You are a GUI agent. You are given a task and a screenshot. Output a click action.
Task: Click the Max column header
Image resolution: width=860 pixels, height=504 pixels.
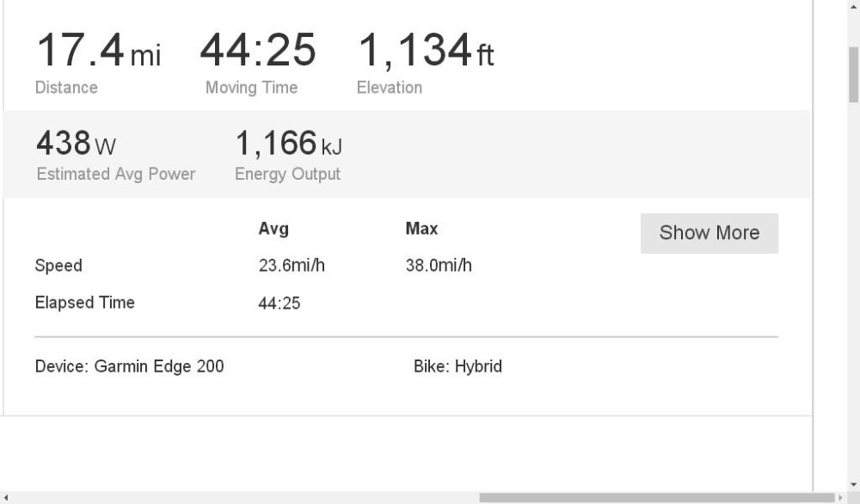(421, 229)
